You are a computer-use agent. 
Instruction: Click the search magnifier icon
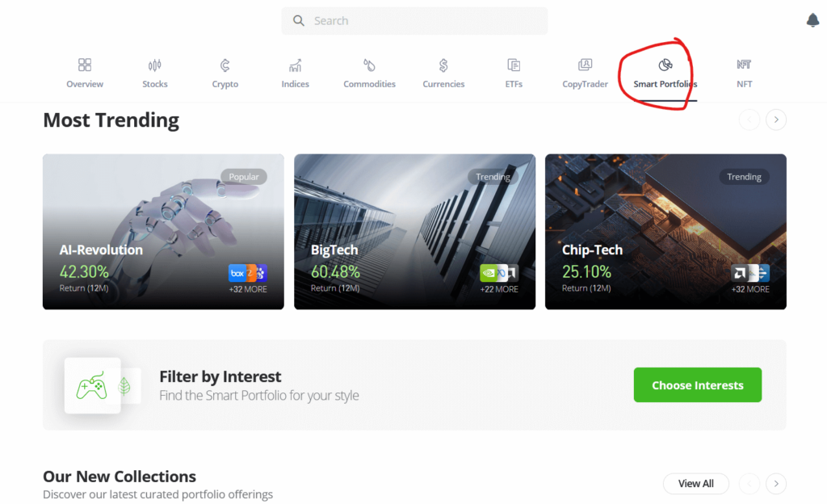click(x=298, y=20)
